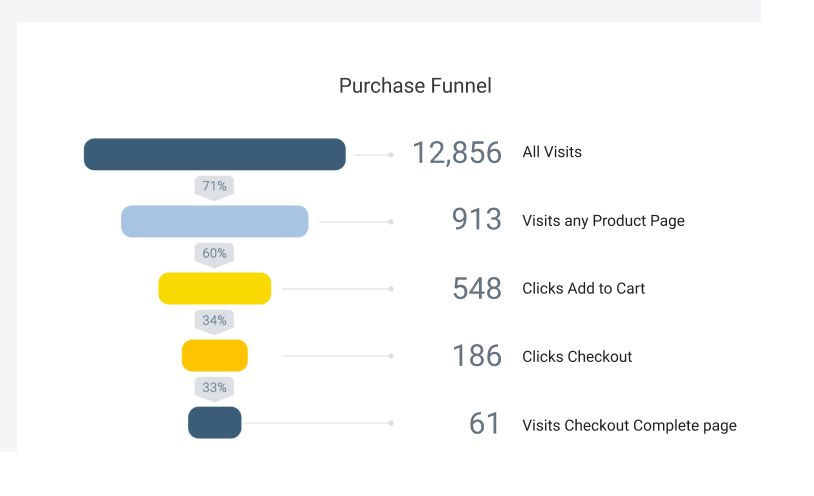The width and height of the screenshot is (814, 496).
Task: Select the light blue Product Page bar
Action: (214, 221)
